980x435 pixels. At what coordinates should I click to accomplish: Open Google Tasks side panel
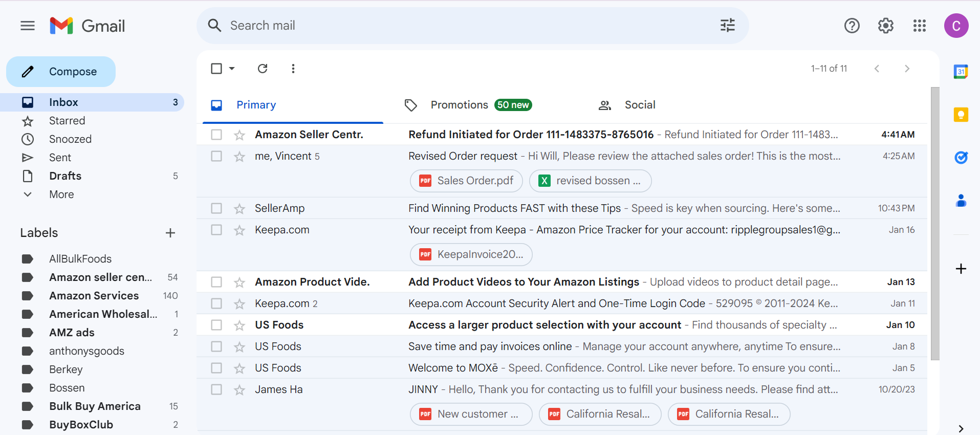tap(961, 158)
